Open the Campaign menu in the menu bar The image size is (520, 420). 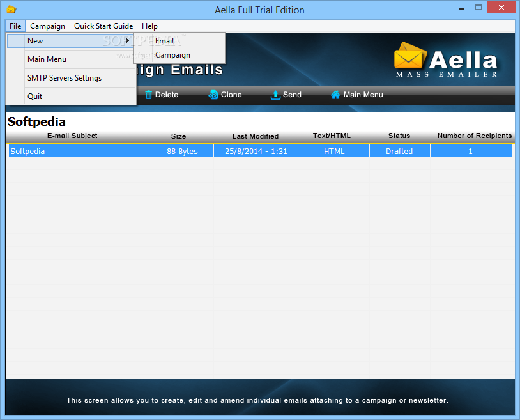47,26
